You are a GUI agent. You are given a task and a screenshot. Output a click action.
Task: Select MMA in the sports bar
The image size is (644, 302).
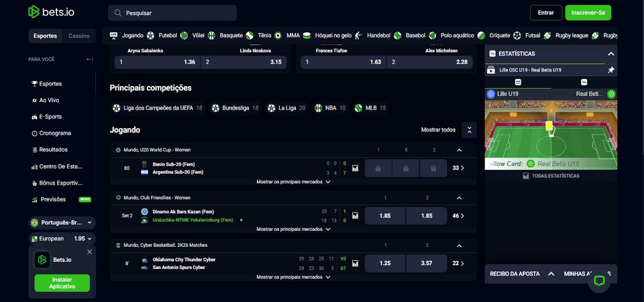288,36
